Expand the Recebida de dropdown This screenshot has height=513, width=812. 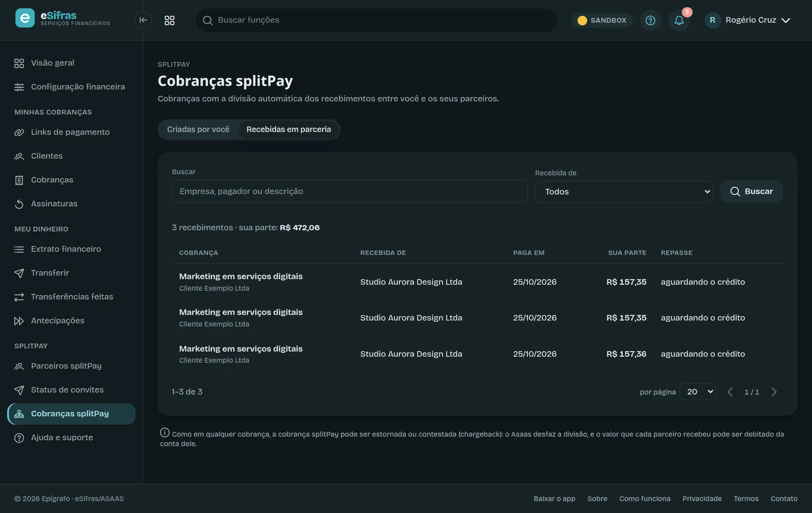[x=624, y=192]
